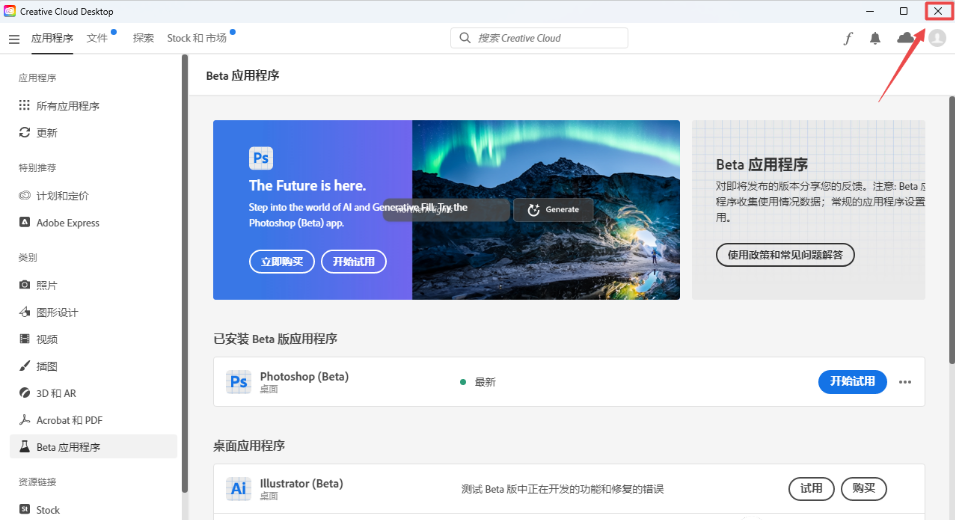
Task: Click 使用政策和常见问题解答 button
Action: coord(785,255)
